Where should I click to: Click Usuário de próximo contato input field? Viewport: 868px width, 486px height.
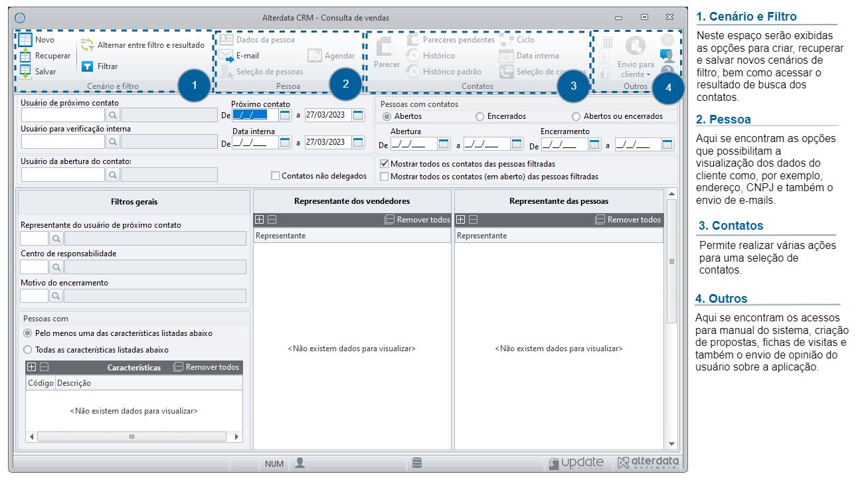click(63, 115)
